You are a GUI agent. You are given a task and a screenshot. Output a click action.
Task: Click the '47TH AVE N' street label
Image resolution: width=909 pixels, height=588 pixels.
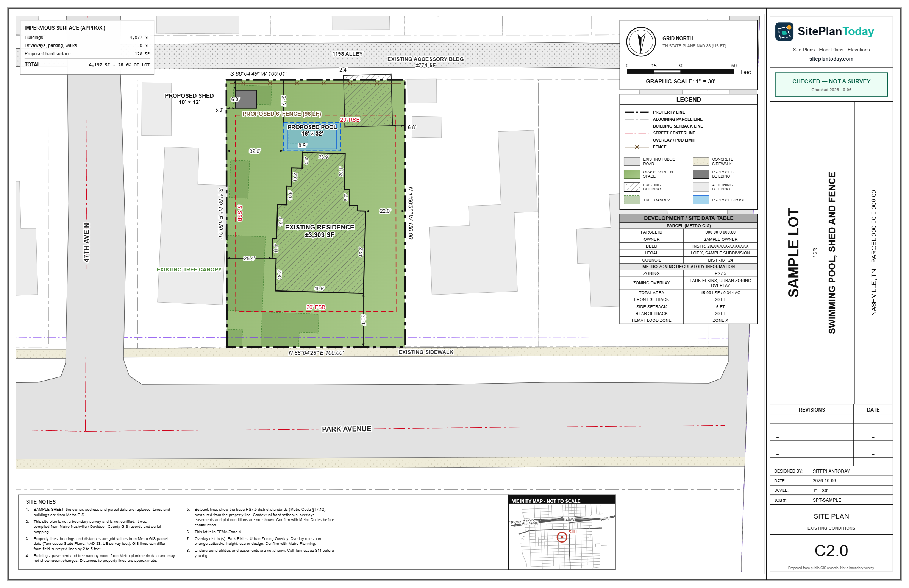pyautogui.click(x=87, y=242)
